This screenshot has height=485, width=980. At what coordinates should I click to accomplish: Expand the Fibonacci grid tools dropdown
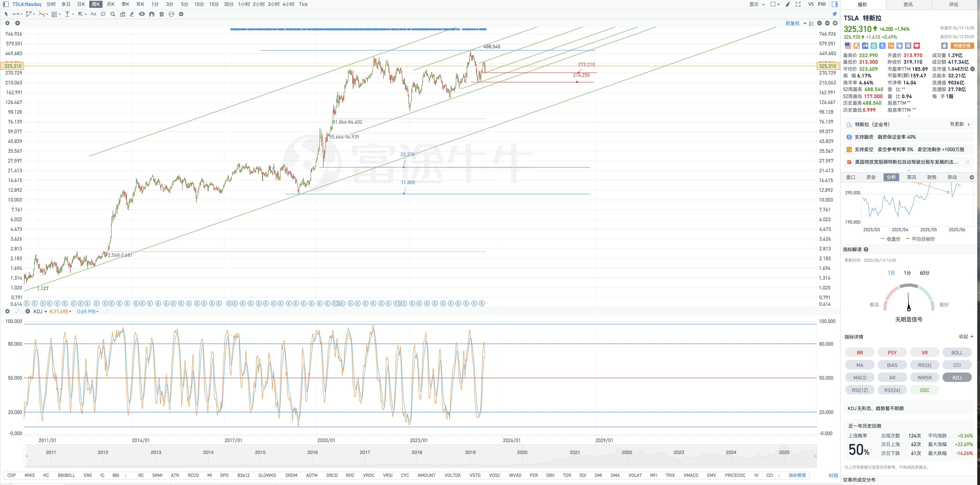60,14
